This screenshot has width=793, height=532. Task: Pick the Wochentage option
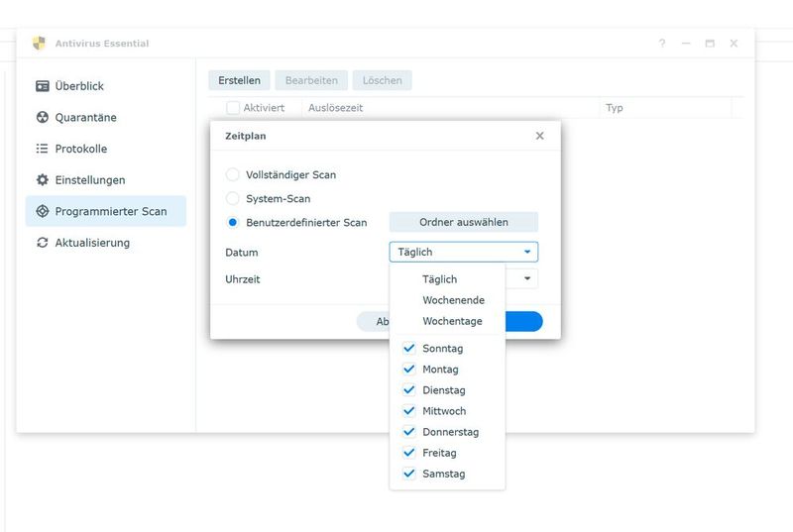(452, 321)
